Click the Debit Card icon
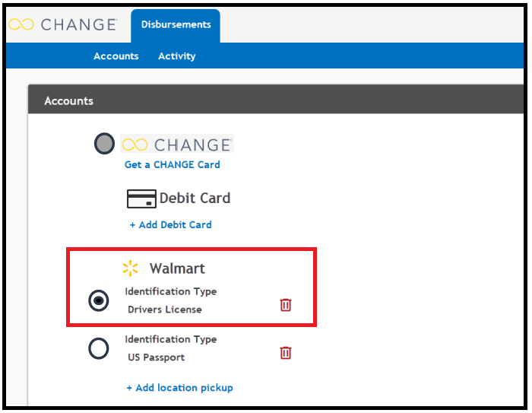Viewport: 532px width, 413px height. (141, 199)
